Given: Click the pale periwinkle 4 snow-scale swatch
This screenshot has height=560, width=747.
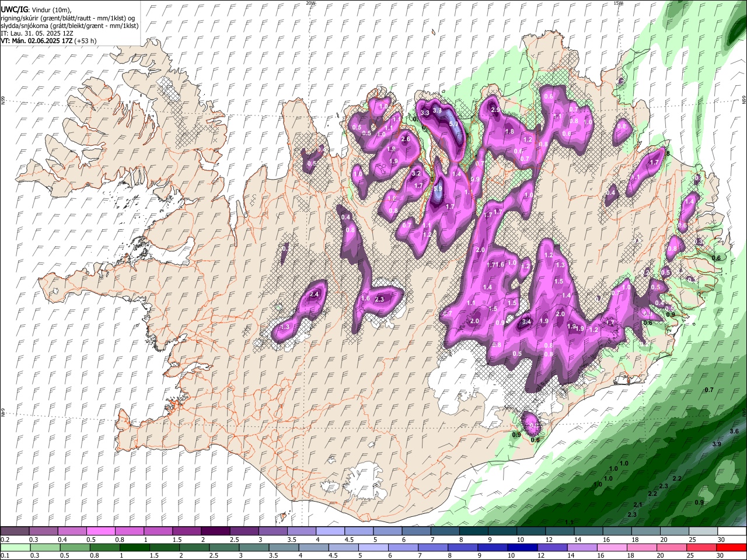Looking at the screenshot, I should pos(330,531).
